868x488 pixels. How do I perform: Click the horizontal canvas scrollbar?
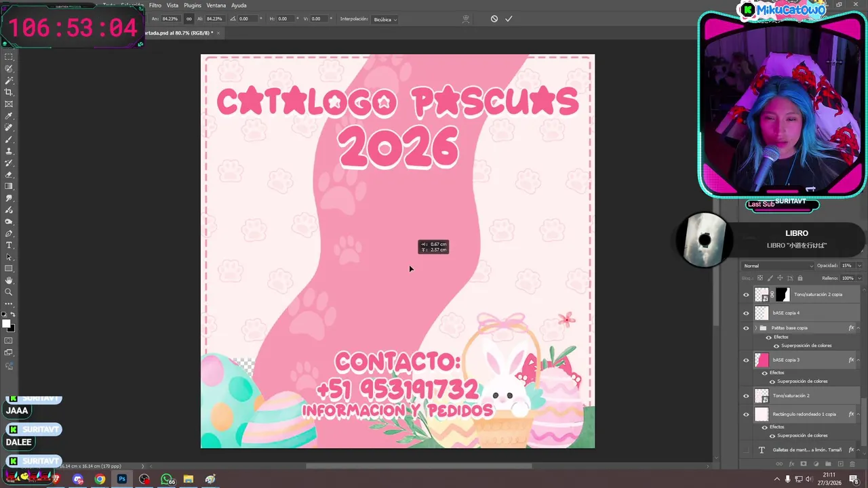pyautogui.click(x=418, y=466)
